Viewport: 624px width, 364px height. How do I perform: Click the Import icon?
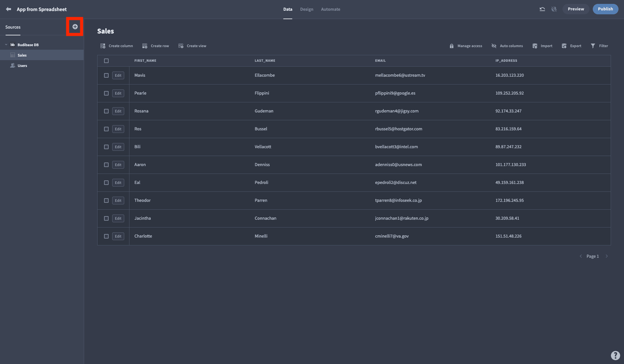coord(535,46)
